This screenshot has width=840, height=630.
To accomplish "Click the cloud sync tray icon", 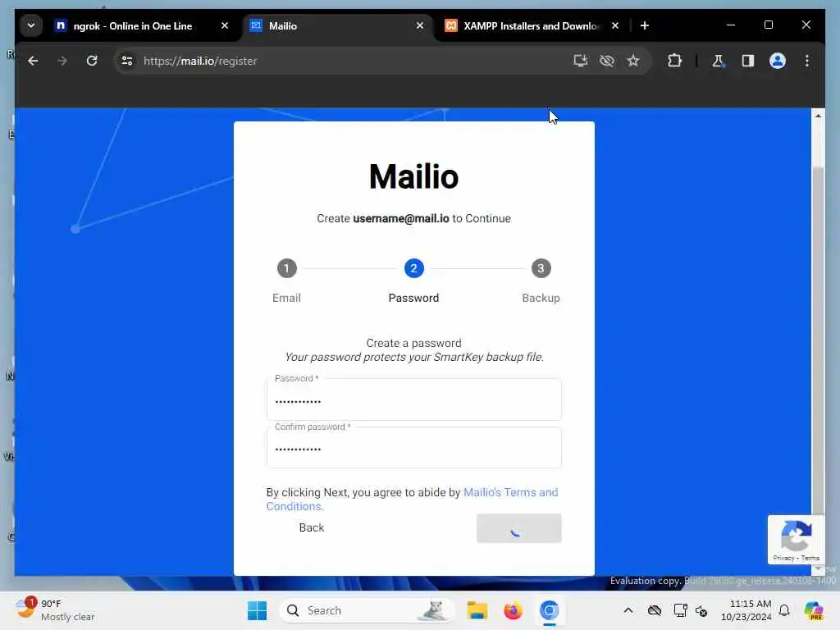I will (x=654, y=610).
